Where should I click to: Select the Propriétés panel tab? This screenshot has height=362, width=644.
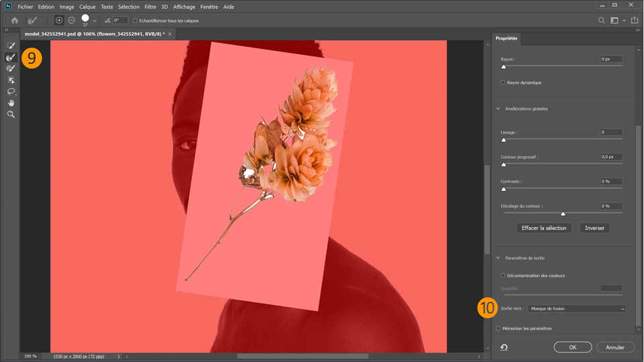click(506, 38)
